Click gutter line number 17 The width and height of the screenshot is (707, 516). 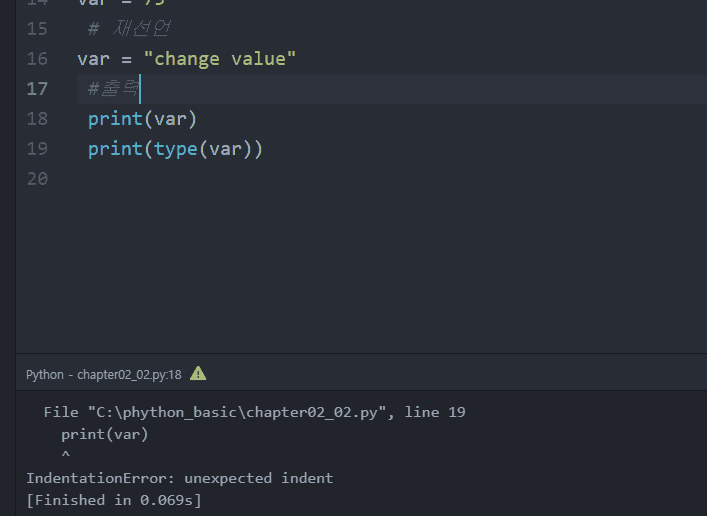tap(37, 89)
